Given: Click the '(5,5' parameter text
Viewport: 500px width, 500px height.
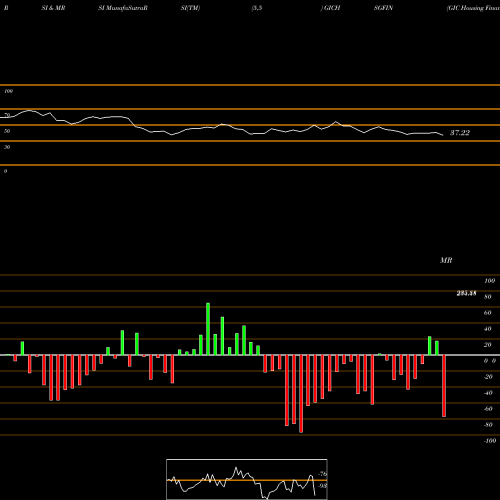Looking at the screenshot, I should pos(257,8).
